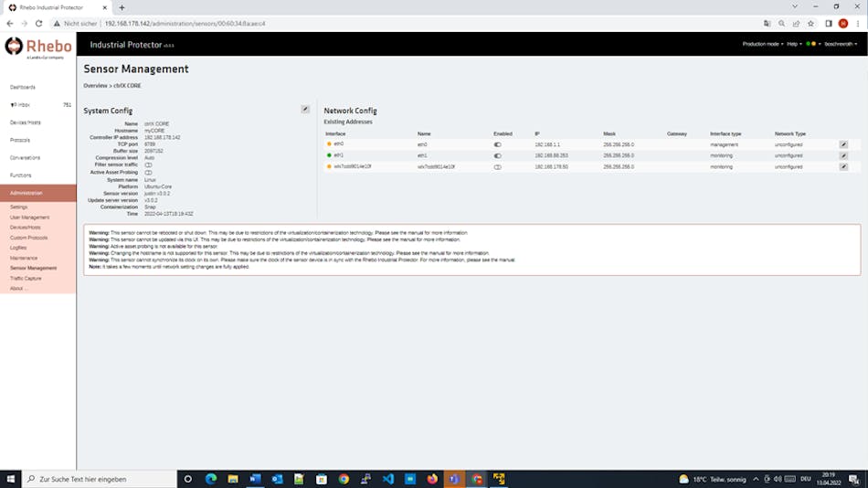Disable the eth1 interface toggle

[x=497, y=155]
